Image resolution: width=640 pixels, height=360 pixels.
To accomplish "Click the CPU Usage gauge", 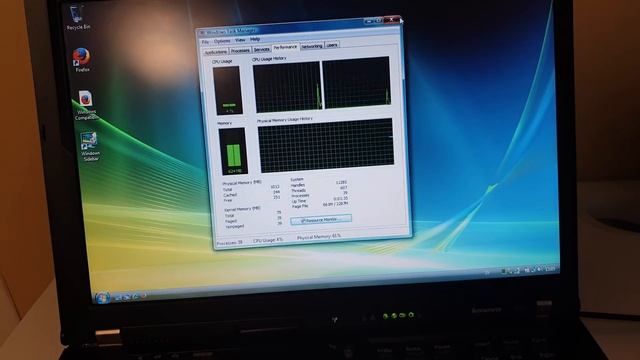I will tap(228, 90).
